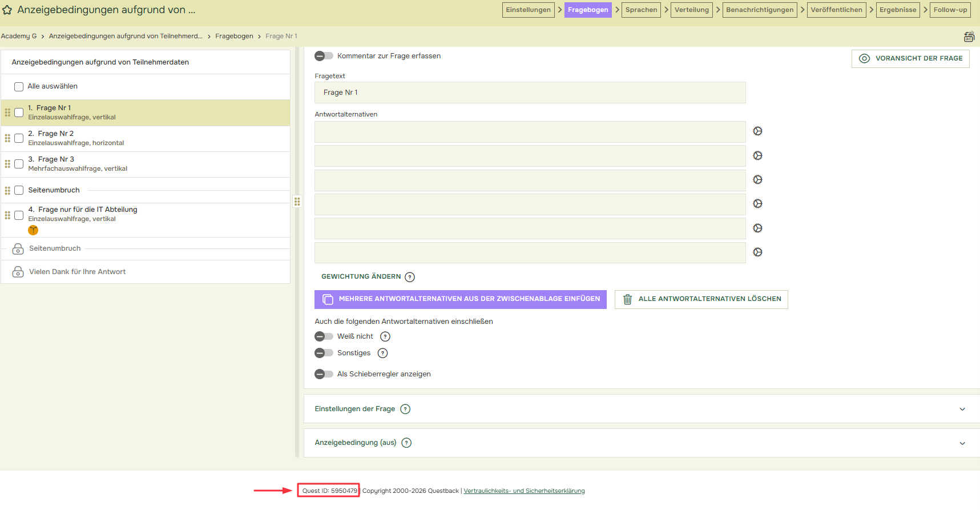Click Mehrere Antwortalternativen aus der Zwischenablage einfügen
This screenshot has height=510, width=980.
pos(461,299)
